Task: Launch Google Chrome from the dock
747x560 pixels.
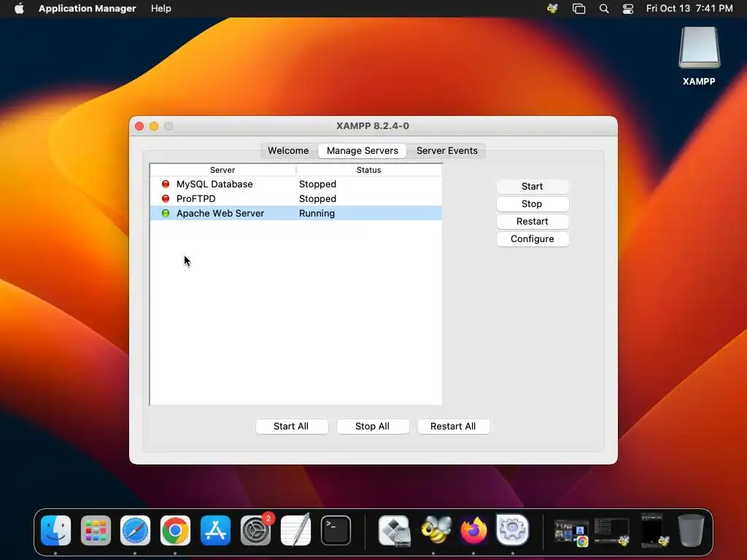Action: (175, 531)
